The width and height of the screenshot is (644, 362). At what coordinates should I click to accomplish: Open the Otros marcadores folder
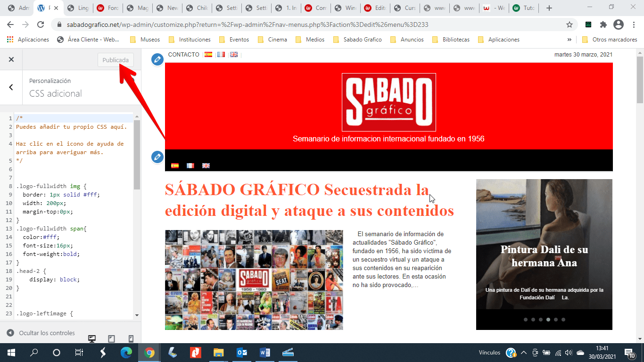point(610,40)
